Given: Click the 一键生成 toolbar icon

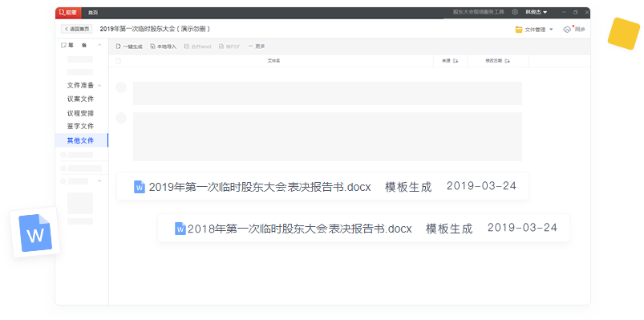Looking at the screenshot, I should click(119, 47).
